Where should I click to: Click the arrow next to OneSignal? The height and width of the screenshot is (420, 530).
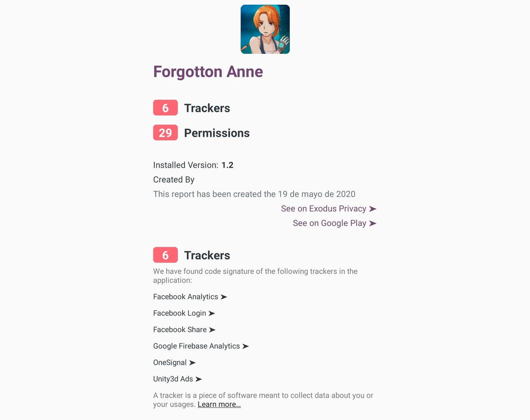192,363
